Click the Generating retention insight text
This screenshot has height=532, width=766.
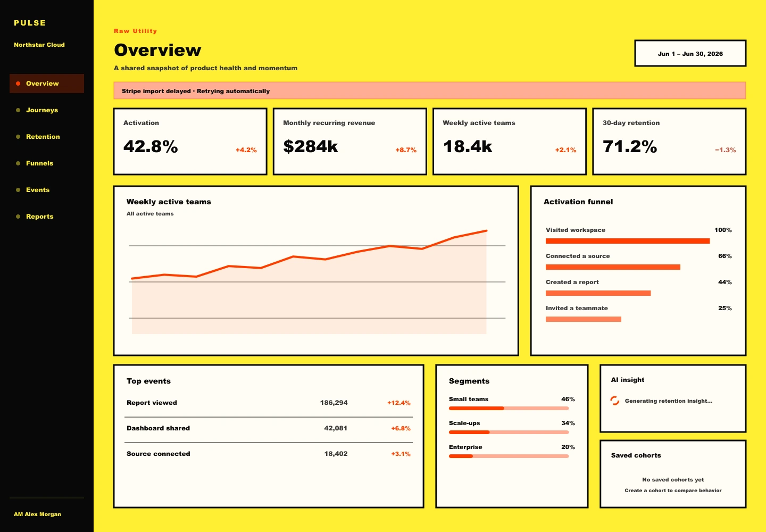(x=669, y=401)
